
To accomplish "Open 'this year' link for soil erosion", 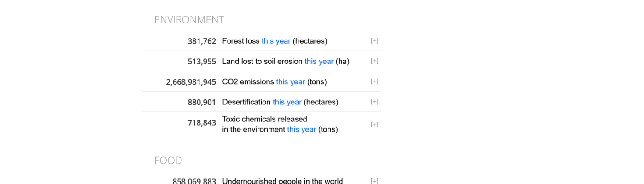I will tap(319, 61).
